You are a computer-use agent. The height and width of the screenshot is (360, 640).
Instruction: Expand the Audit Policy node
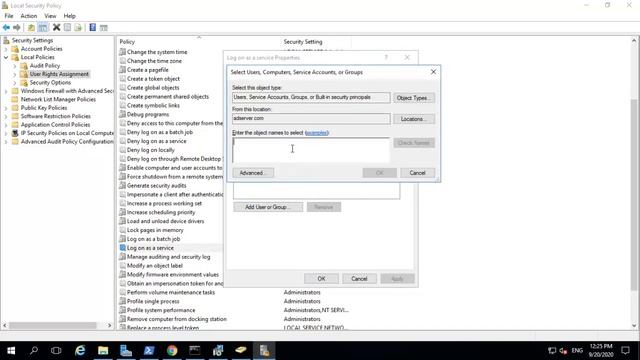15,66
